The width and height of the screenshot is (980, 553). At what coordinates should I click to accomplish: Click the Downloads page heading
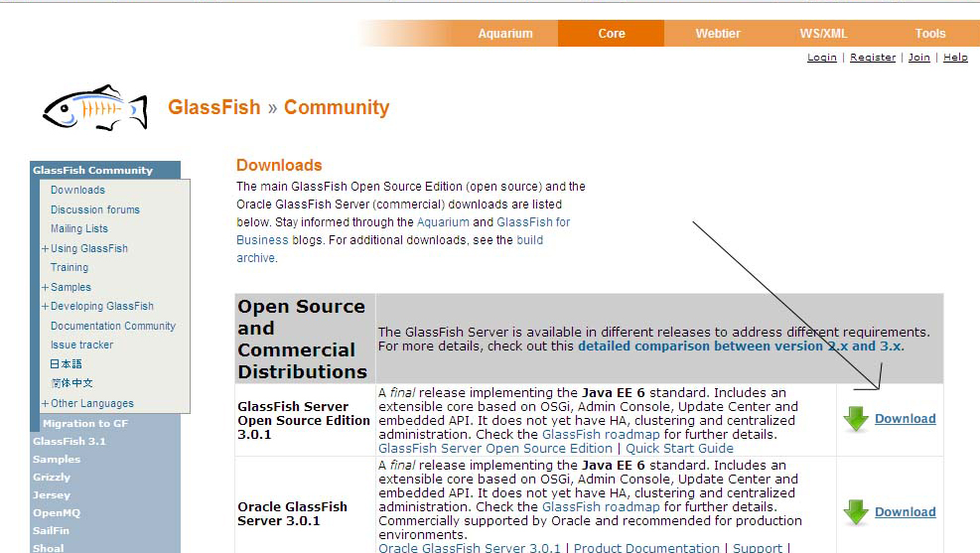279,165
